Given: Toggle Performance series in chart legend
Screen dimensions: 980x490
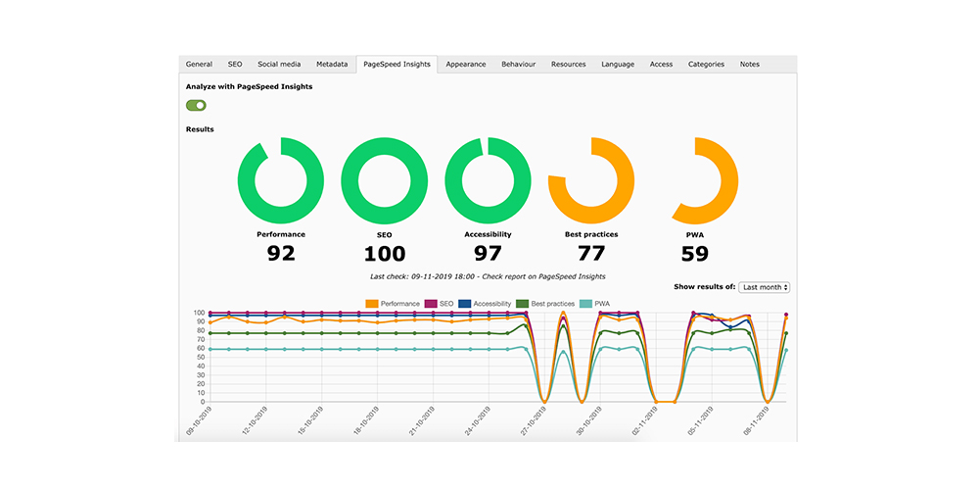Looking at the screenshot, I should coord(394,304).
